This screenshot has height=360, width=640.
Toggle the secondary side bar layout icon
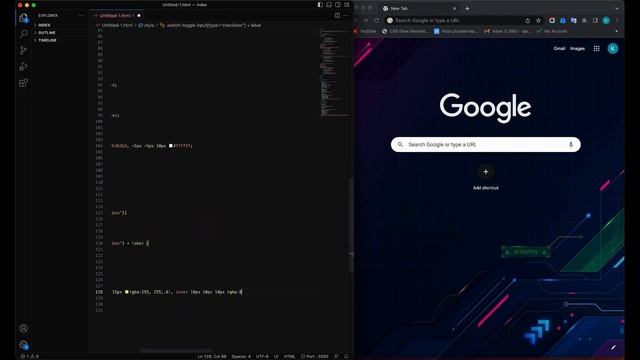[x=338, y=5]
